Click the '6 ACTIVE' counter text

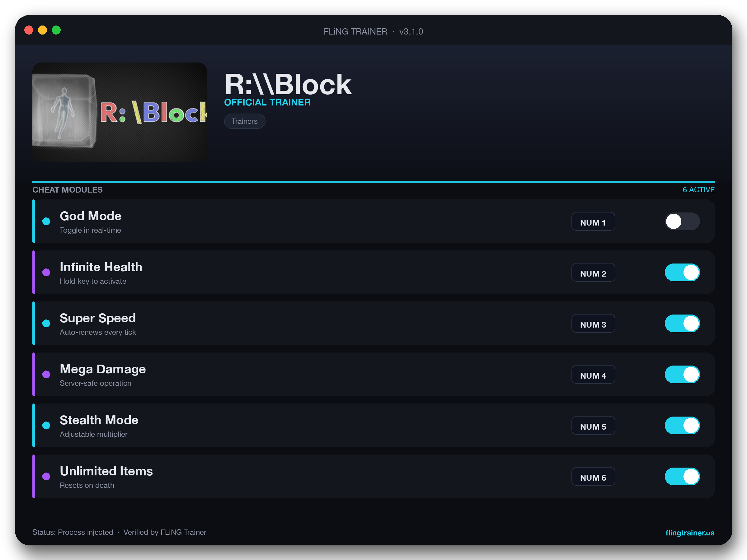(698, 190)
